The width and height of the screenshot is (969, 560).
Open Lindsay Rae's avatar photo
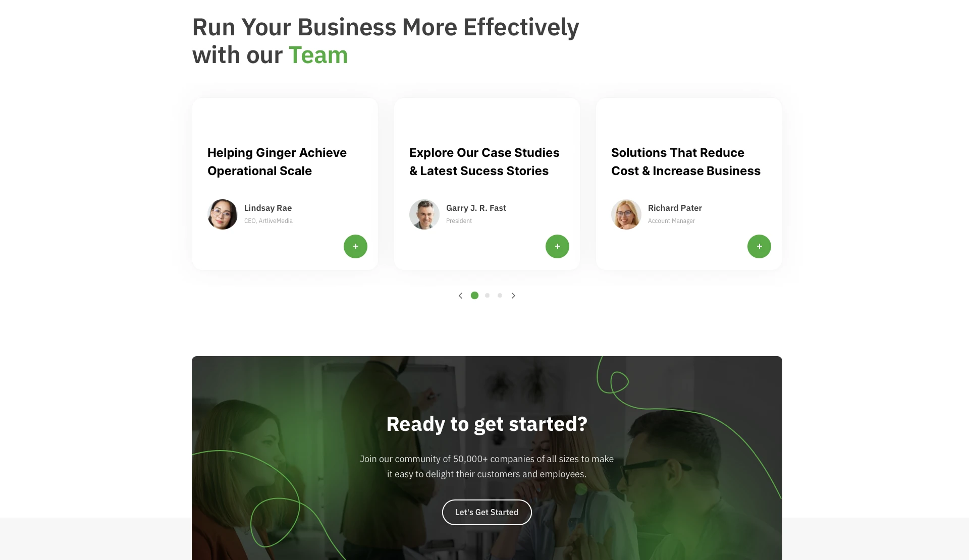[223, 214]
